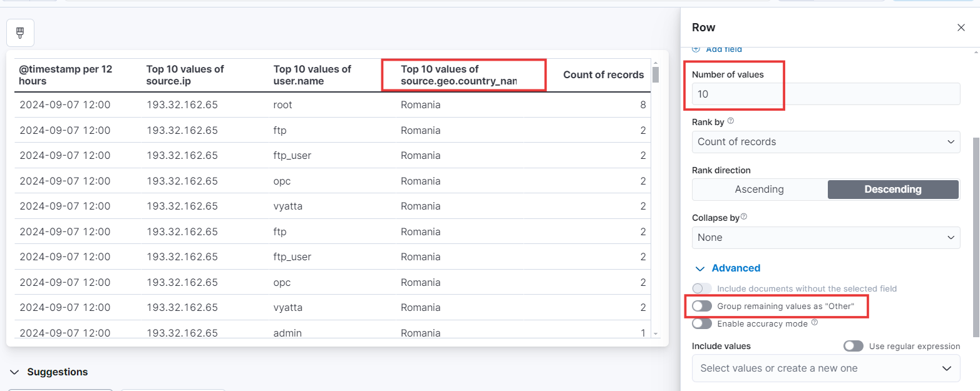Select Ascending rank direction

759,190
